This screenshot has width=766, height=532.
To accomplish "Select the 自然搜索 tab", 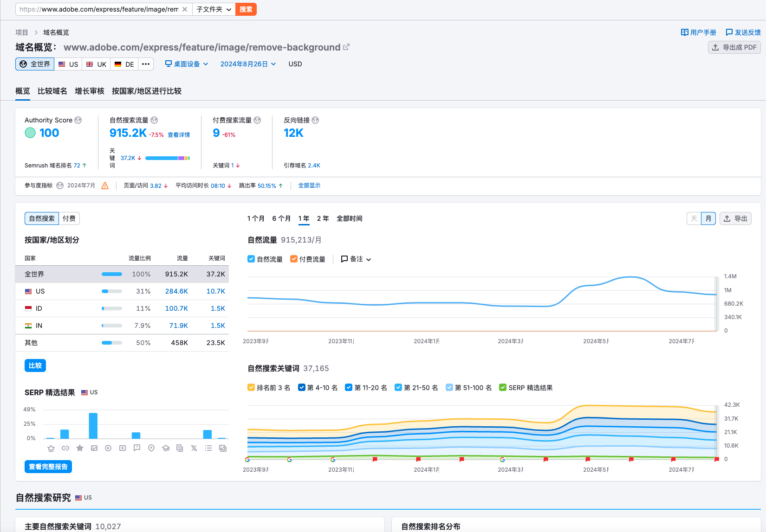I will [42, 218].
